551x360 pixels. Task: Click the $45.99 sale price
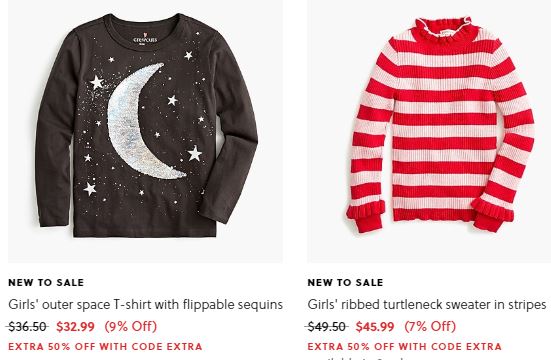coord(375,327)
